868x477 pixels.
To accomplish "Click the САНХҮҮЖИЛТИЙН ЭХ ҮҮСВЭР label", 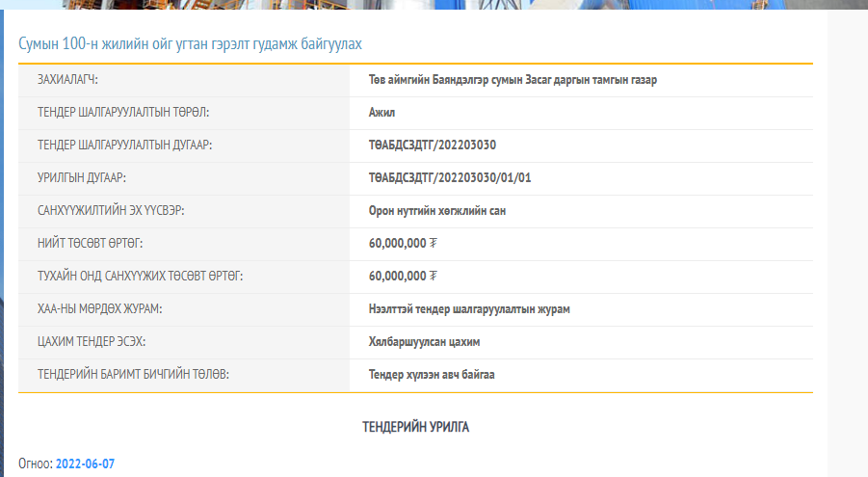I will pos(111,211).
